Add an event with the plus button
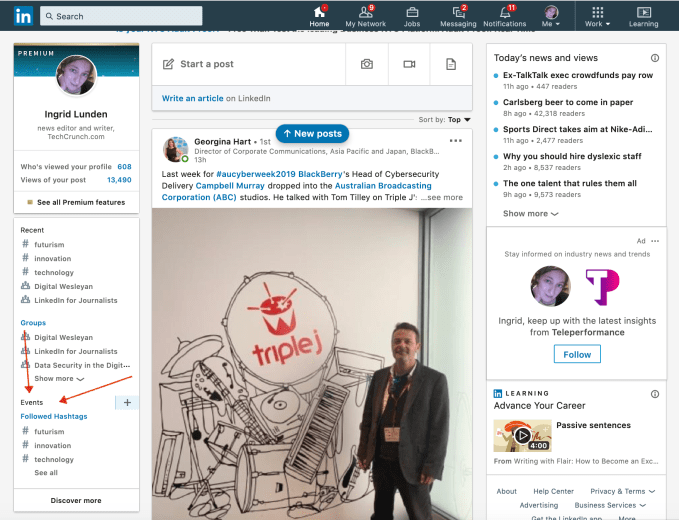The width and height of the screenshot is (679, 520). (127, 402)
